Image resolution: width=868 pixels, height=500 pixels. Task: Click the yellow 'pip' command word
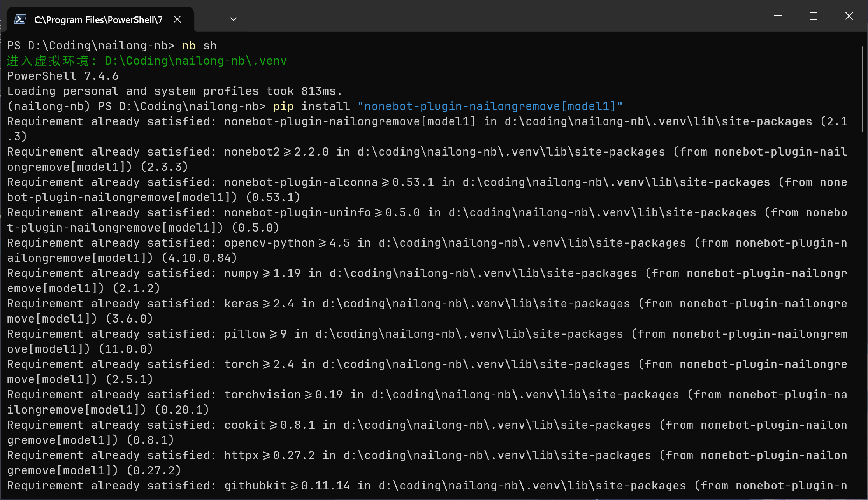coord(283,107)
